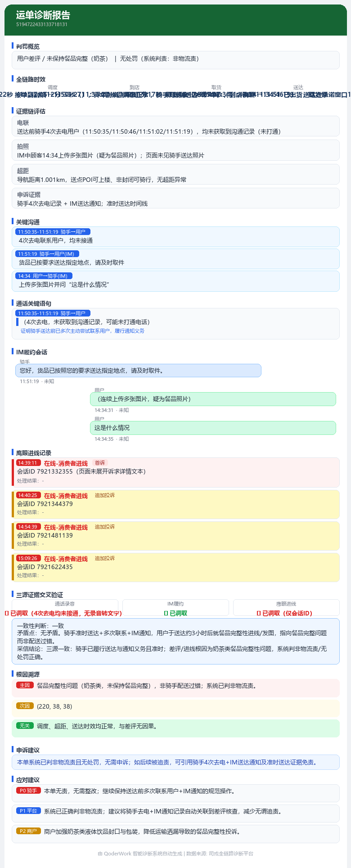The image size is (351, 868).
Task: Click the 4次去电联系用户，均未接通 text
Action: (56, 240)
